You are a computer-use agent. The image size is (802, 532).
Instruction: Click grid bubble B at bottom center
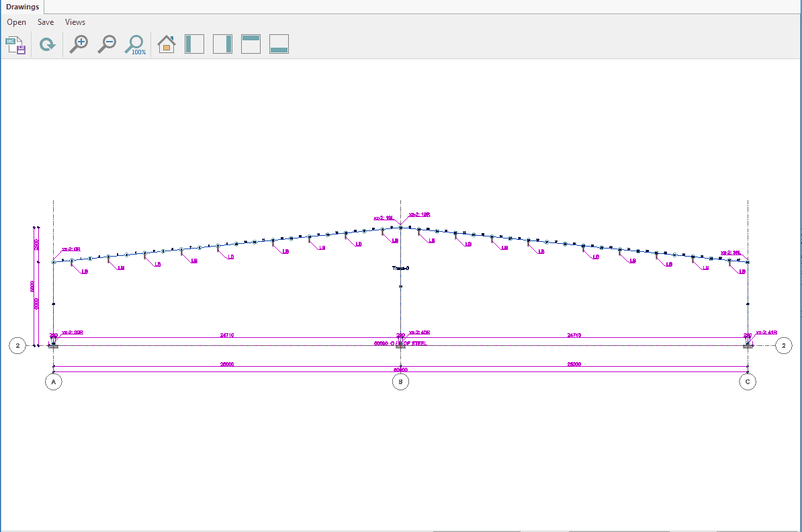tap(400, 382)
